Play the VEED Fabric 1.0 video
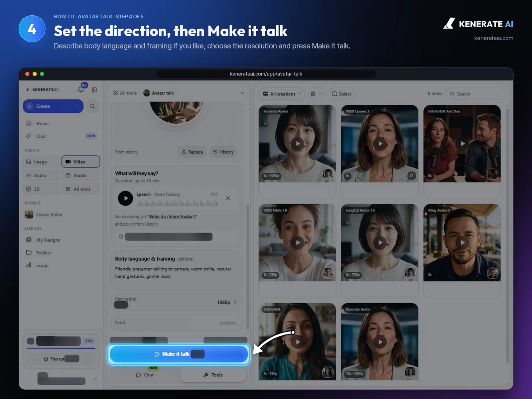The image size is (532, 399). point(298,243)
